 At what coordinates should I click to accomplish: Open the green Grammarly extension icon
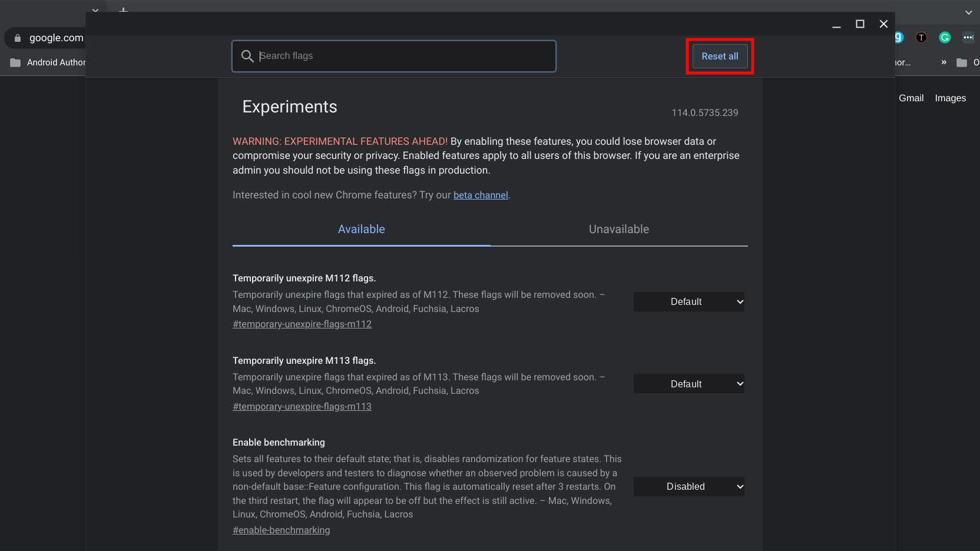click(945, 38)
